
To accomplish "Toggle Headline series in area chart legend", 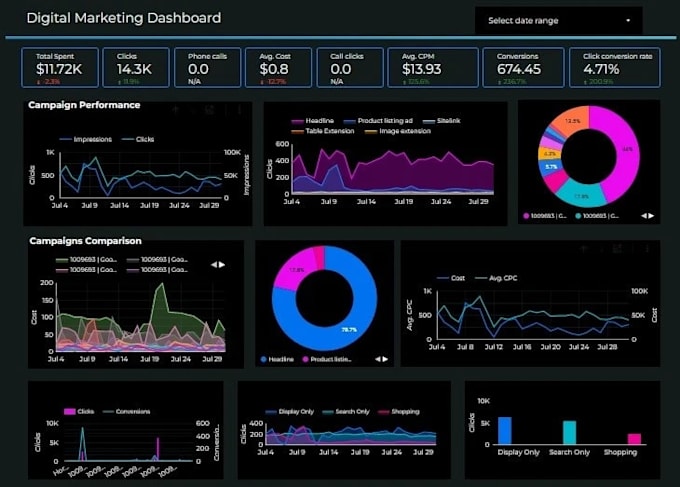I will pos(313,121).
